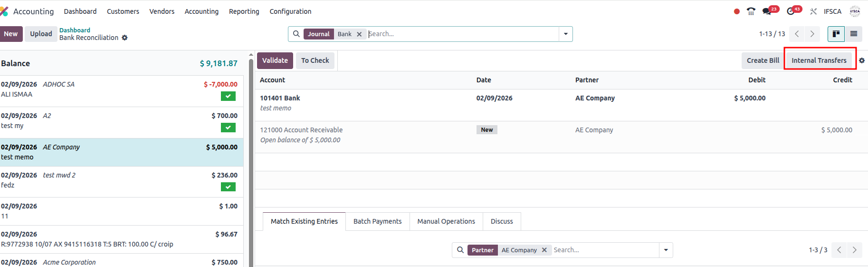
Task: Click the New badge on receivable line
Action: [487, 130]
